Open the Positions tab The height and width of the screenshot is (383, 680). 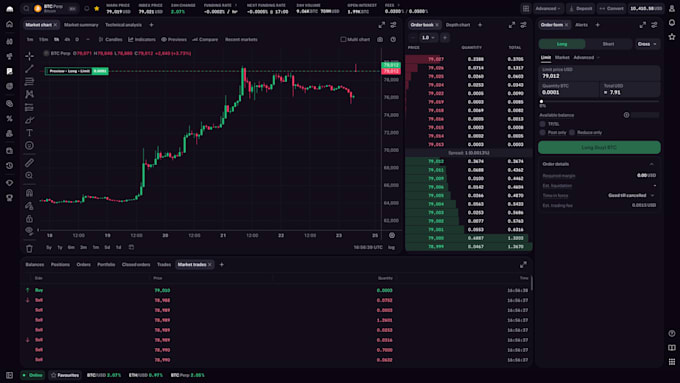coord(60,264)
